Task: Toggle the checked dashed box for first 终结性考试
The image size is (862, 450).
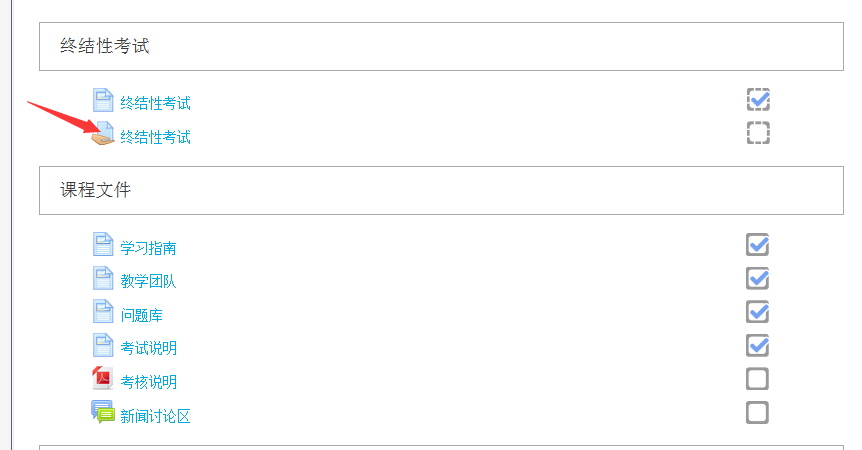Action: (x=758, y=99)
